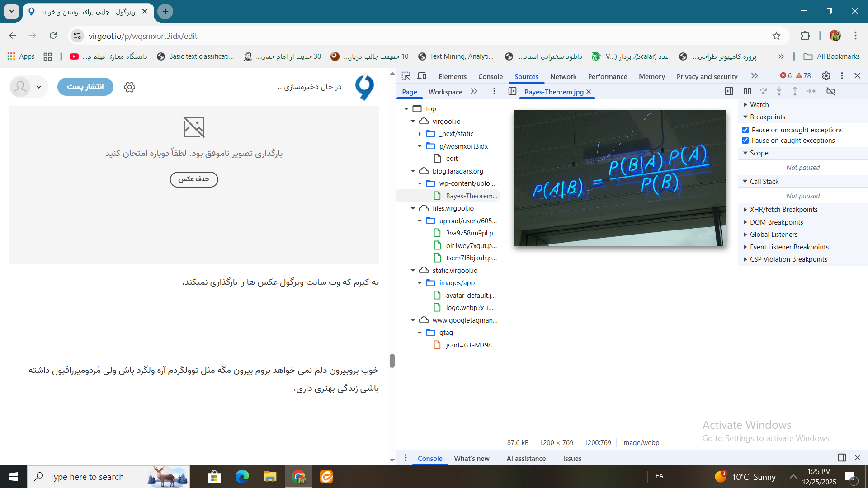
Task: Toggle the debugger sidebar panel icon
Action: coord(729,91)
